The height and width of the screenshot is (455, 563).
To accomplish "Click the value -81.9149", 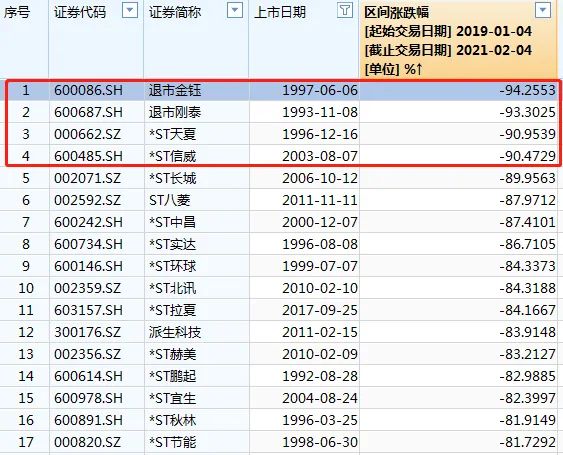I will tap(527, 421).
